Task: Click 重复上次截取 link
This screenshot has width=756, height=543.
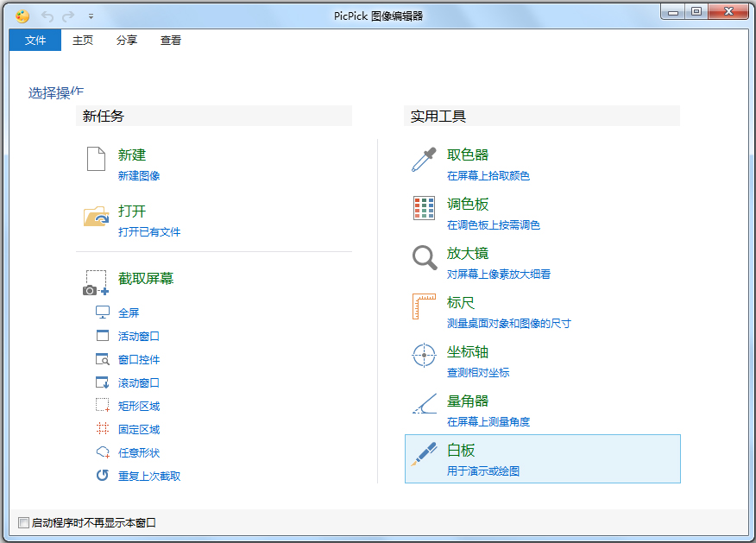Action: (x=149, y=476)
